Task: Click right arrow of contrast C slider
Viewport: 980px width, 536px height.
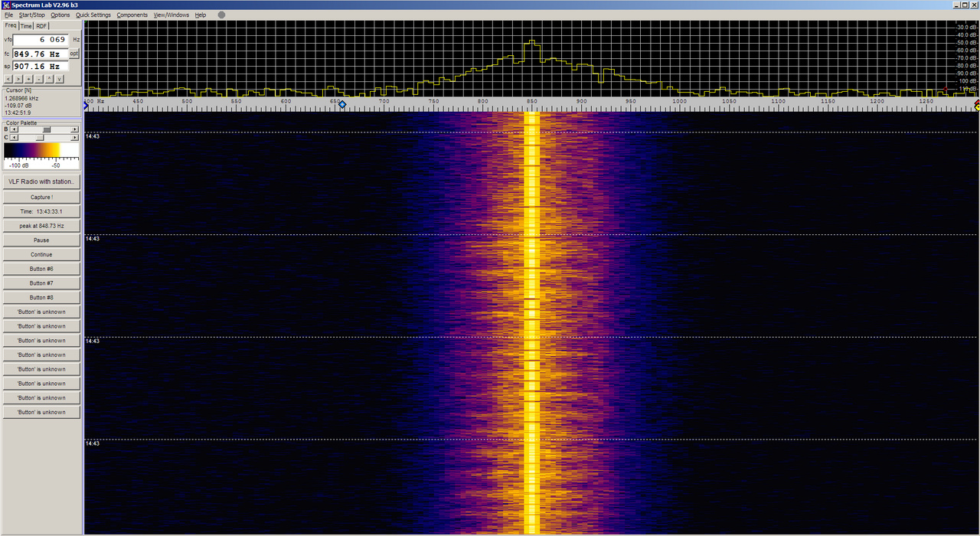Action: click(x=74, y=137)
